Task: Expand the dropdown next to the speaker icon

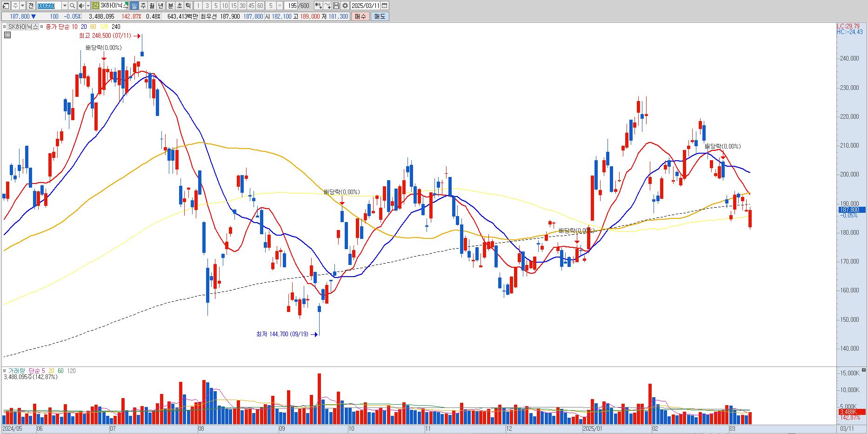Action: [88, 6]
